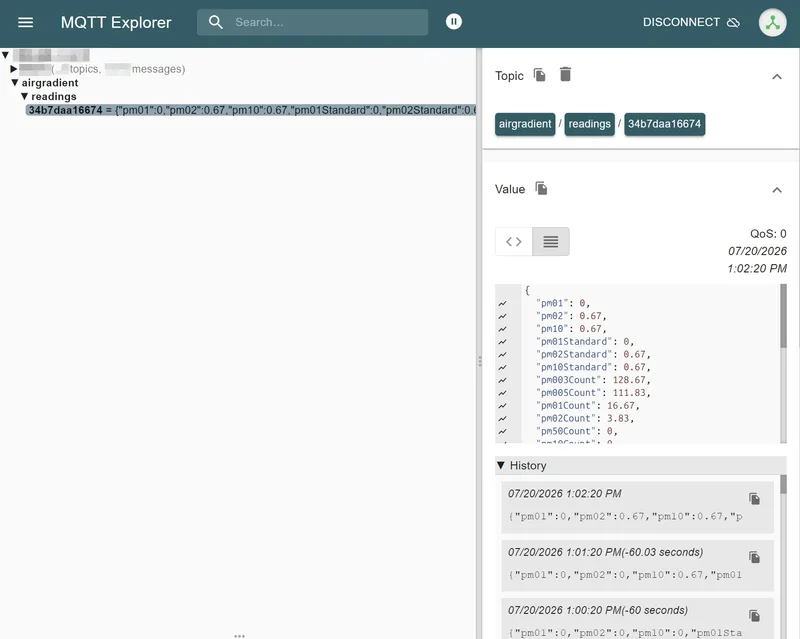Collapse the Topic panel
This screenshot has width=800, height=639.
point(777,77)
